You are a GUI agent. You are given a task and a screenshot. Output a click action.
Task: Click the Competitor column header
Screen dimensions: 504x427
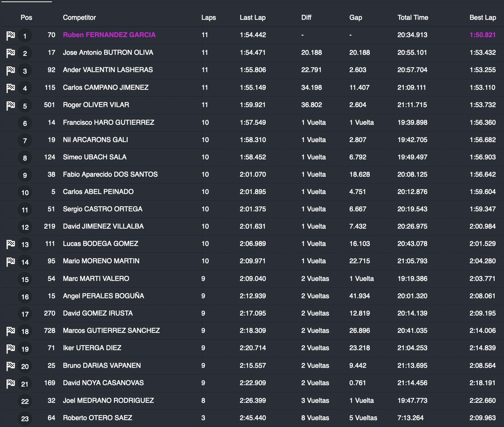click(79, 17)
